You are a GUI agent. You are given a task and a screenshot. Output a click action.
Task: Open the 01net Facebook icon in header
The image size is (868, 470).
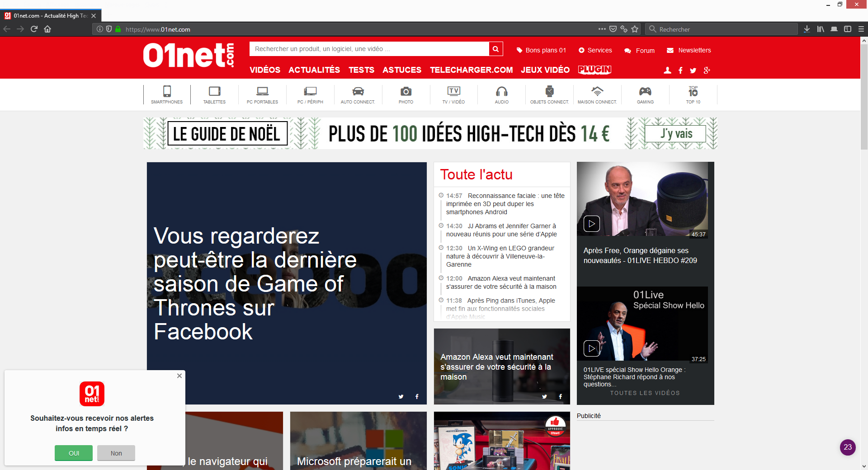(x=680, y=70)
